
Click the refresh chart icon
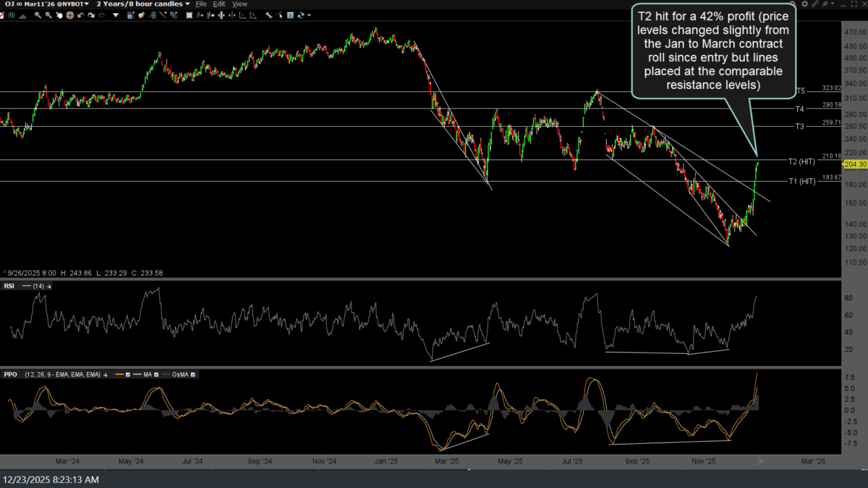click(300, 15)
